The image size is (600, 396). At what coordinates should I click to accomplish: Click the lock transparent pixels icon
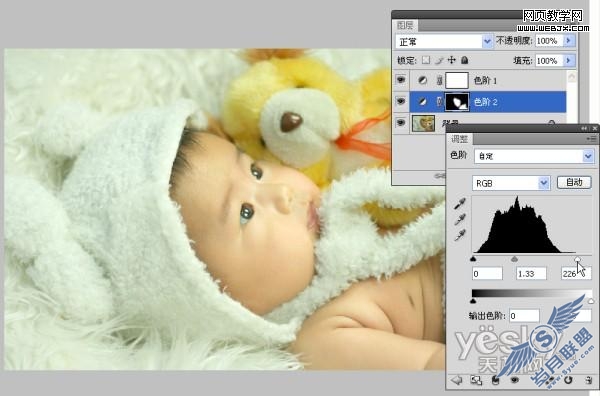[x=426, y=60]
